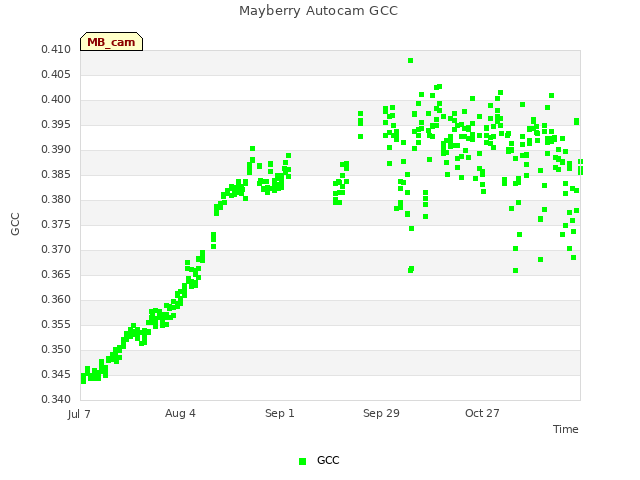Click the 0.365 y-axis value
Image resolution: width=640 pixels, height=480 pixels.
56,274
